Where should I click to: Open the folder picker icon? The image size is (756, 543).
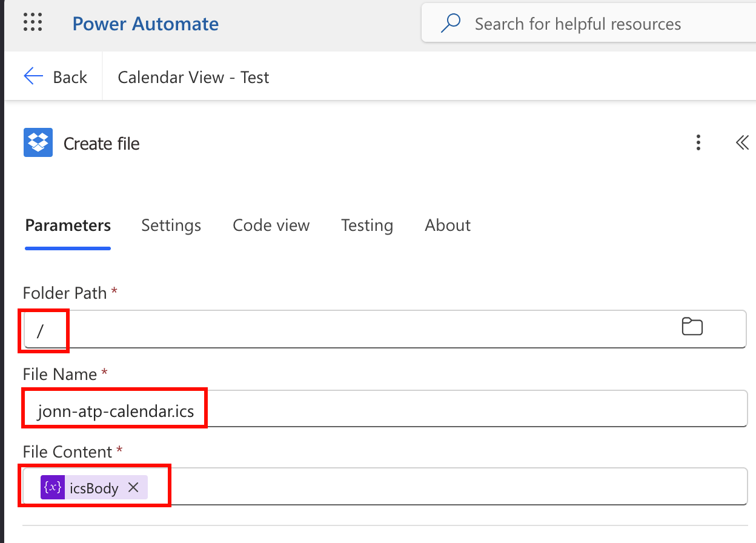[x=692, y=327]
